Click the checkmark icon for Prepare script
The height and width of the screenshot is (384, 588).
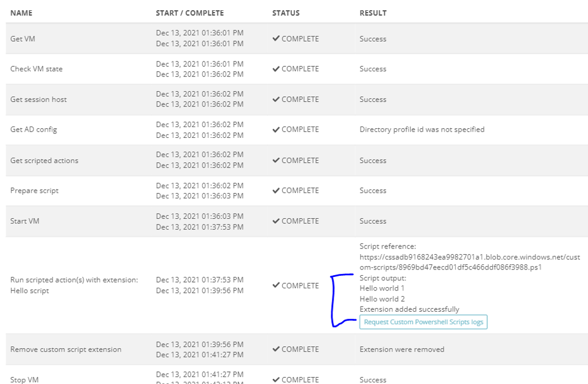pos(275,190)
